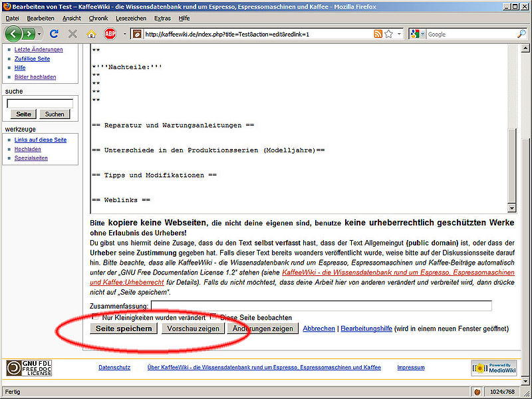Viewport: 532px width, 399px height.
Task: Bookmark this page with the star
Action: click(389, 34)
